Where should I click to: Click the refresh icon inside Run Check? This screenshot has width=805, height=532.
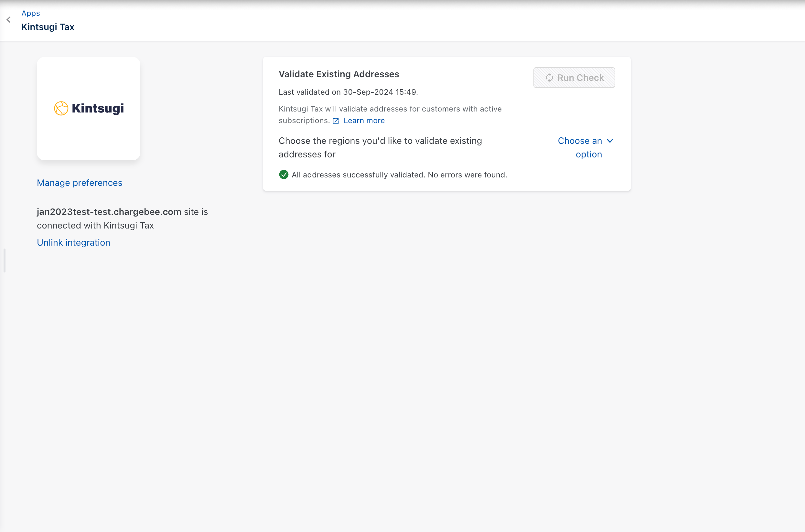click(x=550, y=78)
